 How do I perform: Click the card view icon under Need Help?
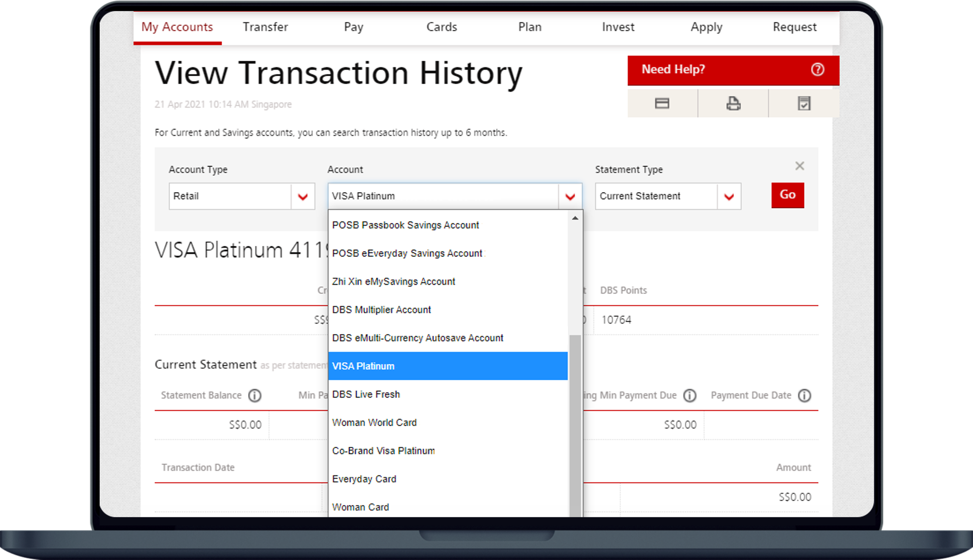662,104
